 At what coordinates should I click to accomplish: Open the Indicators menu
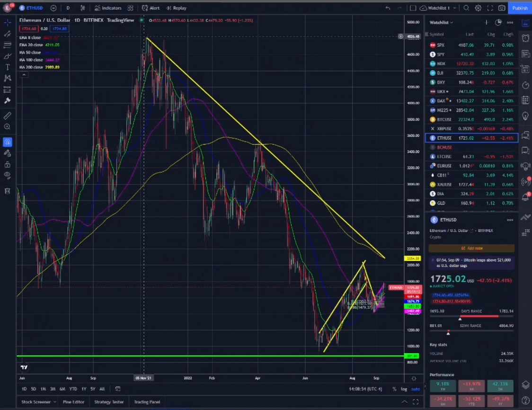coord(108,8)
